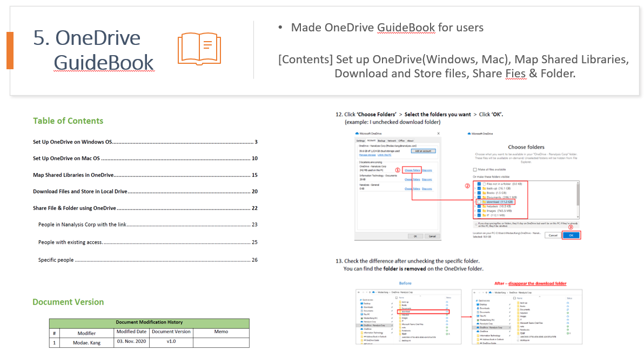
Task: Select OneDrive - Nanalysis Corp in Before explorer sidebar
Action: click(x=374, y=326)
